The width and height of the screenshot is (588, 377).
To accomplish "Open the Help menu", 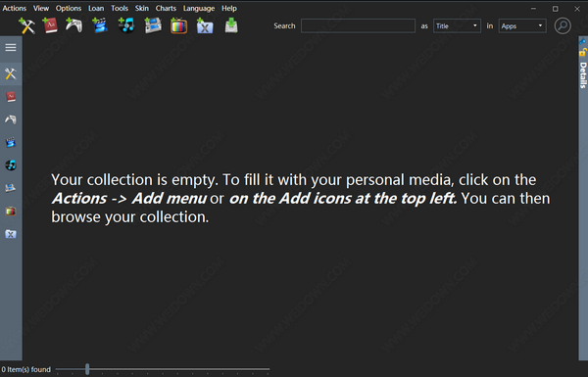I will pos(228,8).
